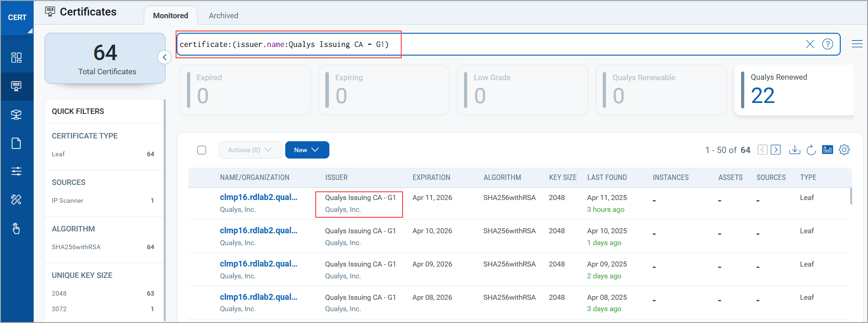Open the Certificates icon in the sidebar
The width and height of the screenshot is (868, 323).
[16, 86]
